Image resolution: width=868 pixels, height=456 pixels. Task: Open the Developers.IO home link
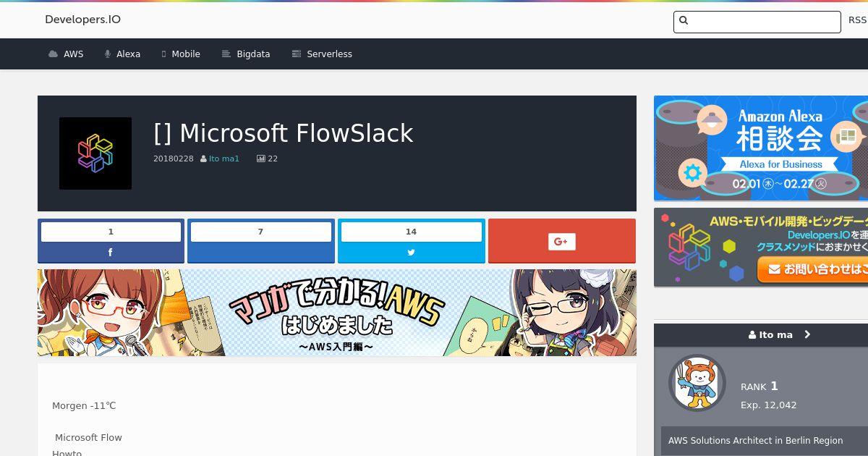[x=82, y=20]
